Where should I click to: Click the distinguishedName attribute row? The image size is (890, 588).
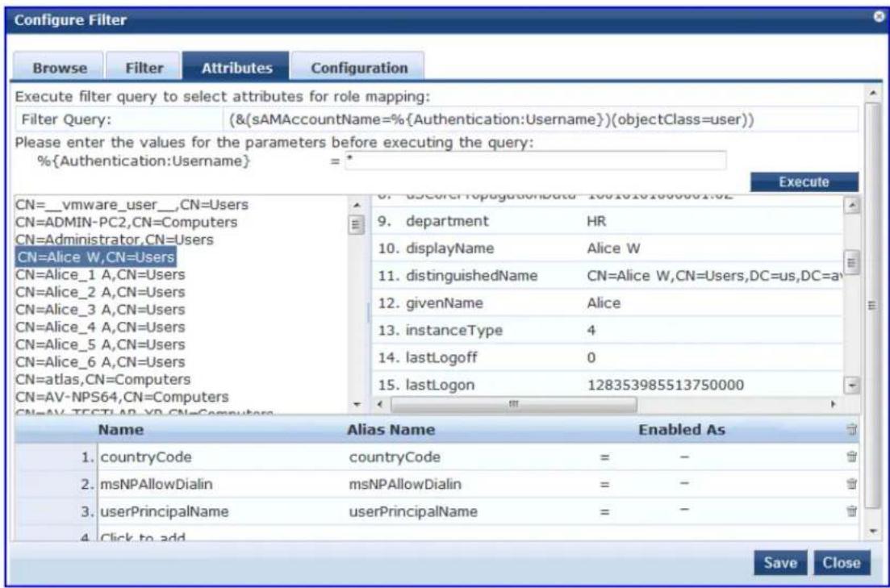point(608,275)
